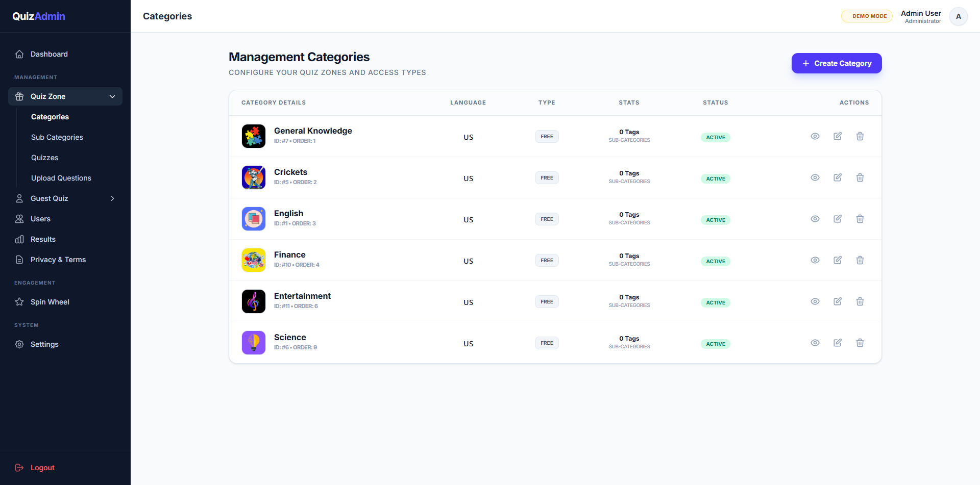
Task: Select Sub Categories in the sidebar
Action: (57, 137)
